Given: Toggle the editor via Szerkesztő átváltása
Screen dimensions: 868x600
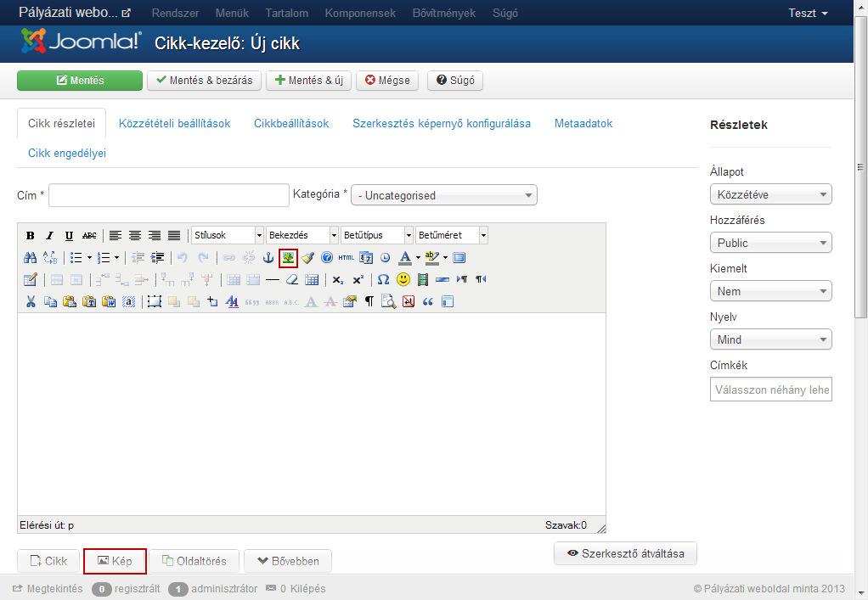Looking at the screenshot, I should click(x=626, y=553).
